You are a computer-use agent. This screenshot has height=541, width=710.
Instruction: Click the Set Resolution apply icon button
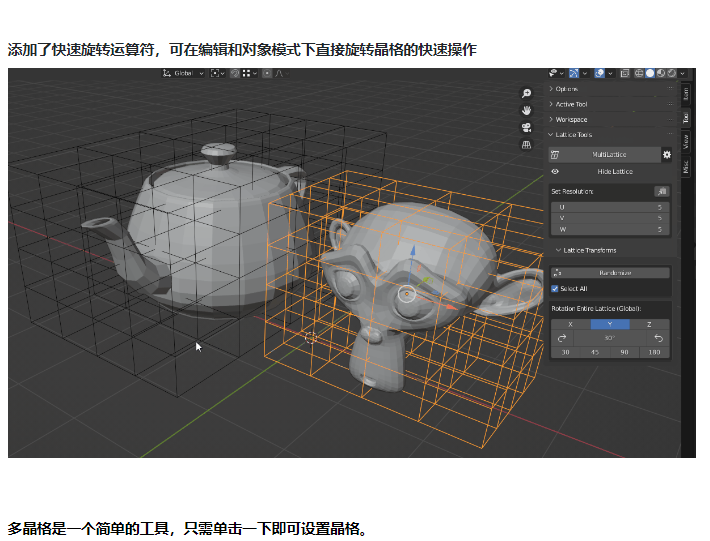[662, 192]
